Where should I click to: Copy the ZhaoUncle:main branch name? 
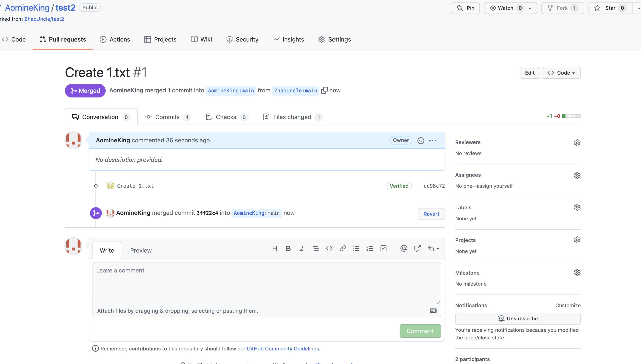pyautogui.click(x=324, y=90)
